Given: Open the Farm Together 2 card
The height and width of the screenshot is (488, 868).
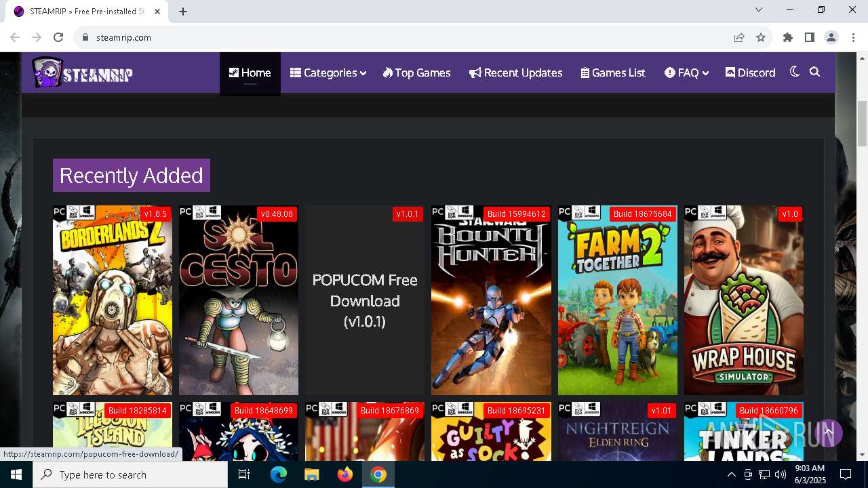Looking at the screenshot, I should (617, 300).
